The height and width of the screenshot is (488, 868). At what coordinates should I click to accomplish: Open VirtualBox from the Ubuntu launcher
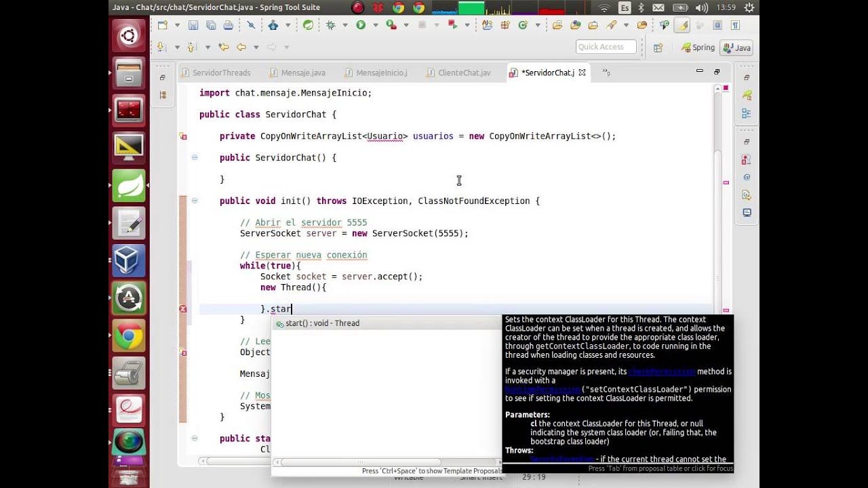click(129, 260)
